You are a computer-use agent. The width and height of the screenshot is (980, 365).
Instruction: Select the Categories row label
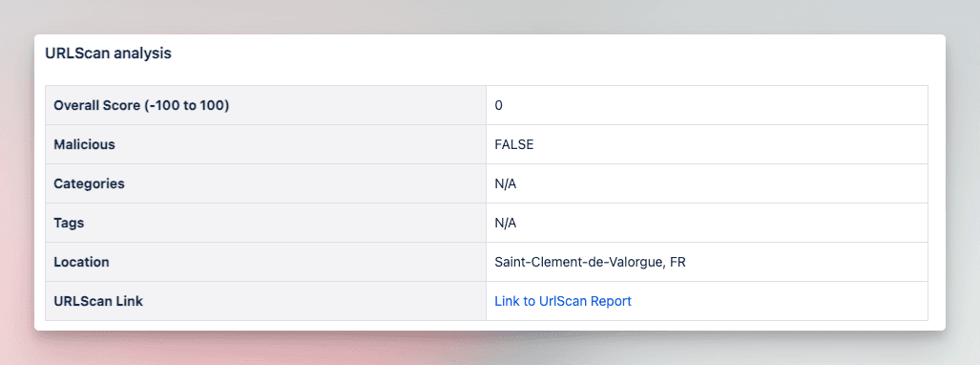[x=89, y=184]
